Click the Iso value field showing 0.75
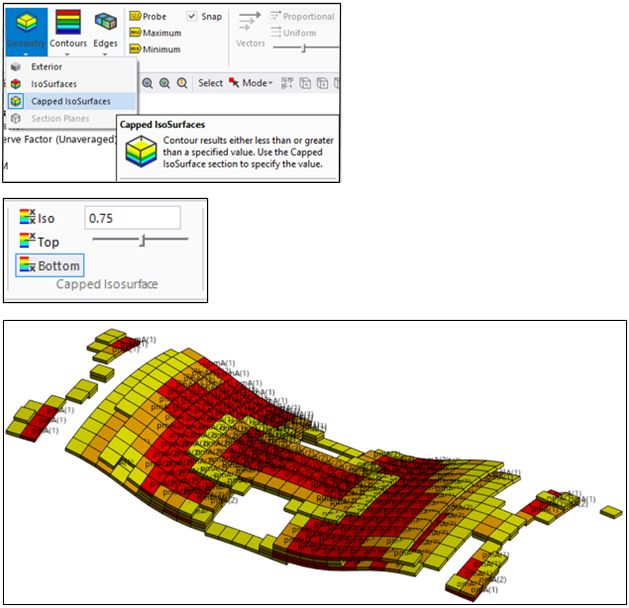Viewport: 629px width, 608px height. tap(132, 218)
